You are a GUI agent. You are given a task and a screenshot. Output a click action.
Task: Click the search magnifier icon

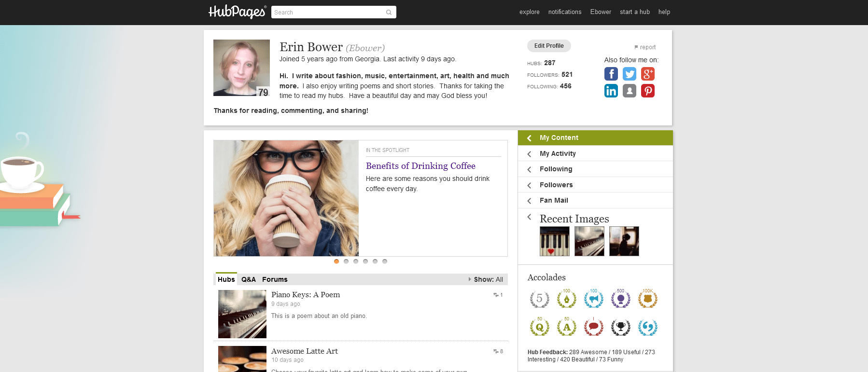click(389, 13)
